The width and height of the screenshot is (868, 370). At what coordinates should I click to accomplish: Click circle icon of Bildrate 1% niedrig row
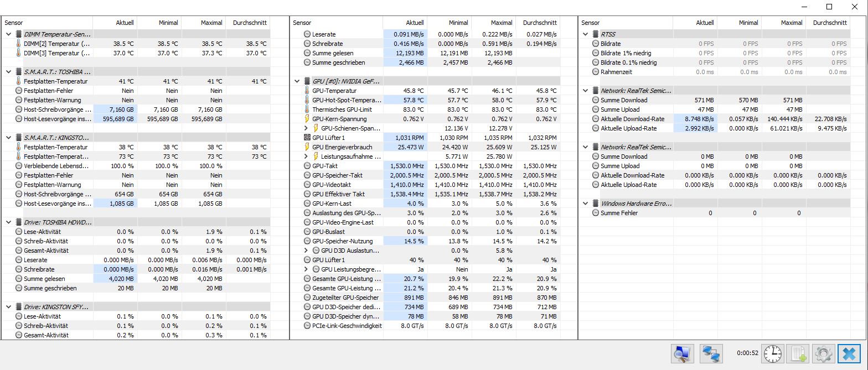[596, 53]
